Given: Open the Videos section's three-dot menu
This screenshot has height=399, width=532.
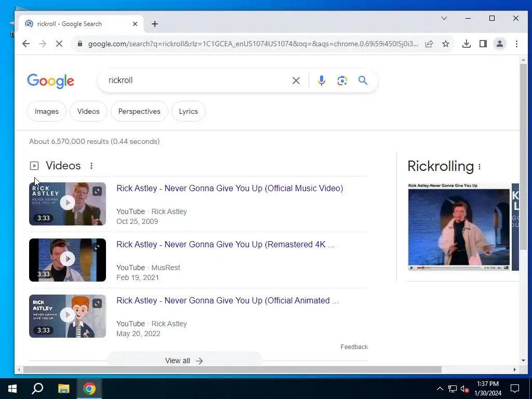Looking at the screenshot, I should [x=91, y=166].
